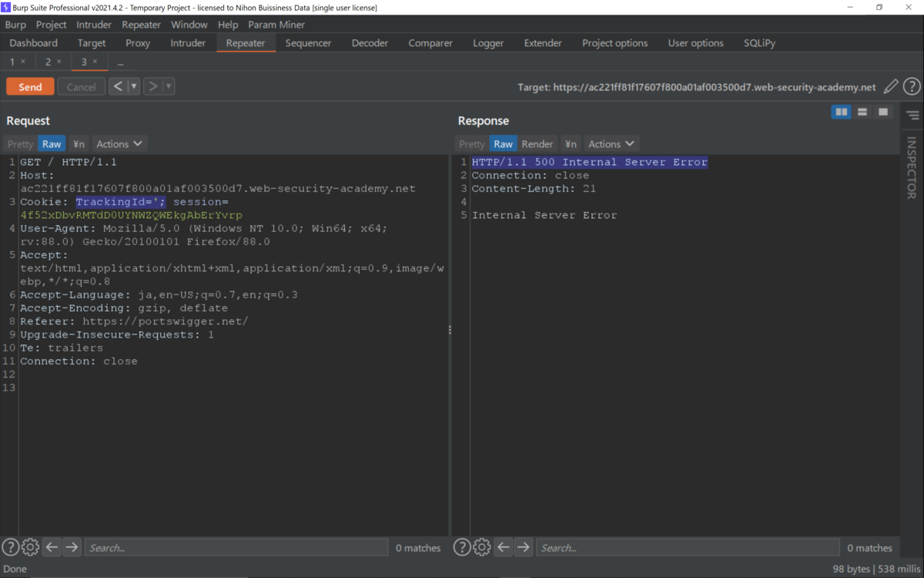Select Repeater sub-tab 1
The image size is (924, 578).
(12, 62)
